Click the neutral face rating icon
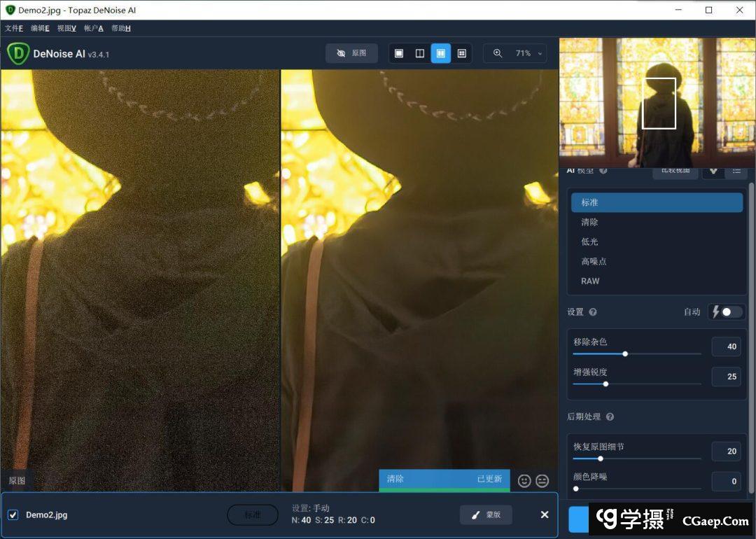This screenshot has height=539, width=756. pos(542,480)
